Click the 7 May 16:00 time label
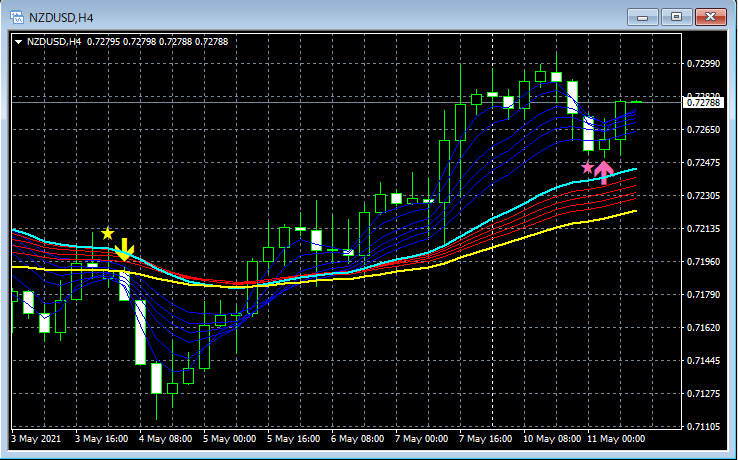Image resolution: width=739 pixels, height=460 pixels. (x=485, y=439)
